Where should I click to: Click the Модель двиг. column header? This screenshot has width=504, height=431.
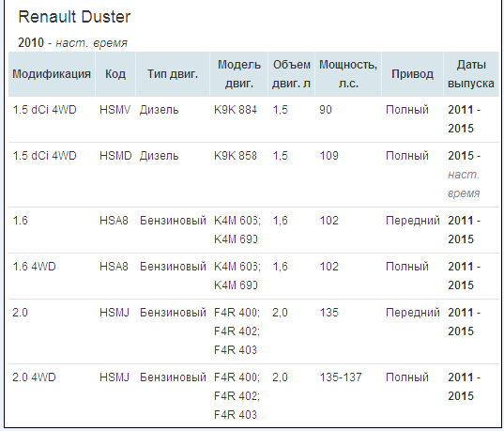tap(239, 74)
